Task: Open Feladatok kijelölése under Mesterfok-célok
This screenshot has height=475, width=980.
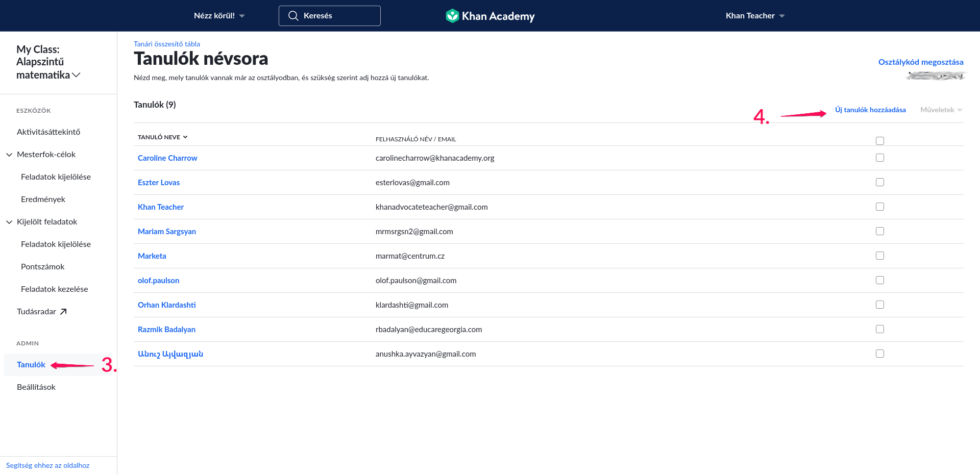Action: 56,177
